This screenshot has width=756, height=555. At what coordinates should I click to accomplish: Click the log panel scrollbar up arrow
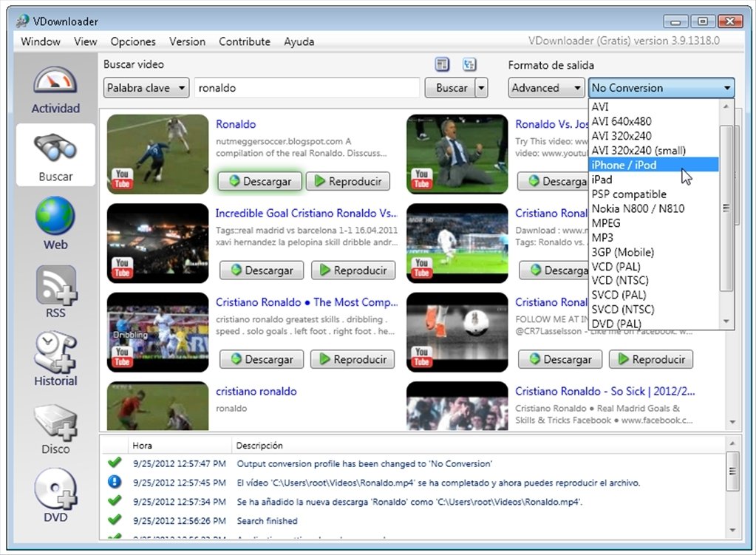pos(732,443)
